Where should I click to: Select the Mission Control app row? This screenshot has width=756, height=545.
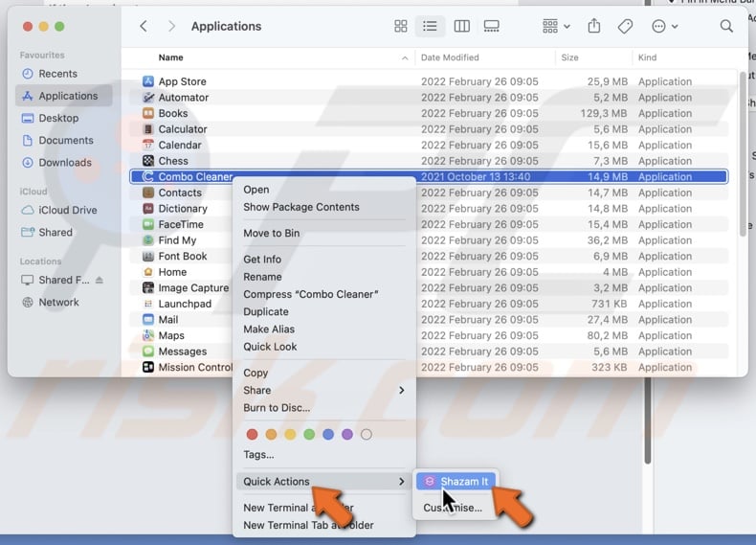(429, 368)
